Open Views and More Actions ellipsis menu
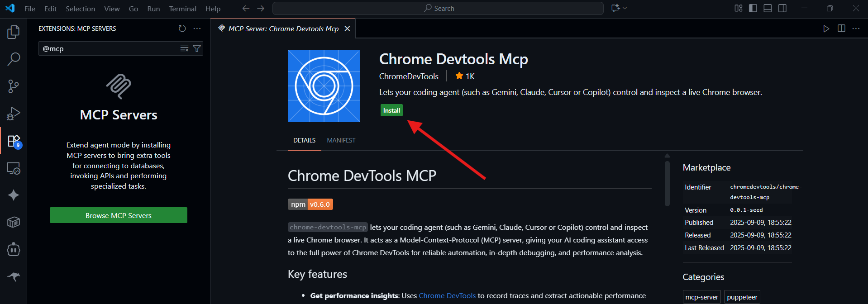The height and width of the screenshot is (304, 868). (x=197, y=28)
